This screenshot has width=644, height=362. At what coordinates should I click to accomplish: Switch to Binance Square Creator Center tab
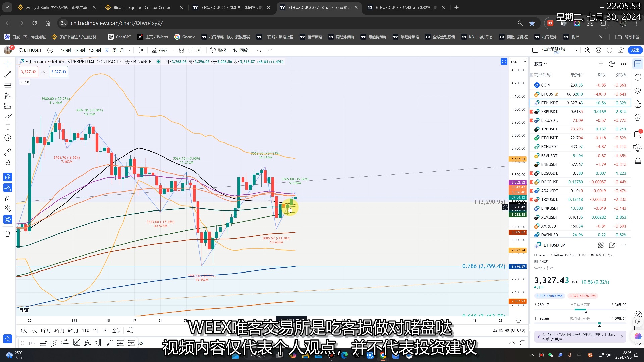coord(144,7)
